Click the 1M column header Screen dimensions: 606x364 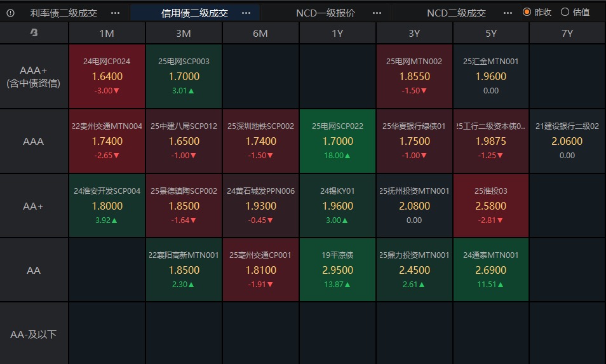pos(107,33)
